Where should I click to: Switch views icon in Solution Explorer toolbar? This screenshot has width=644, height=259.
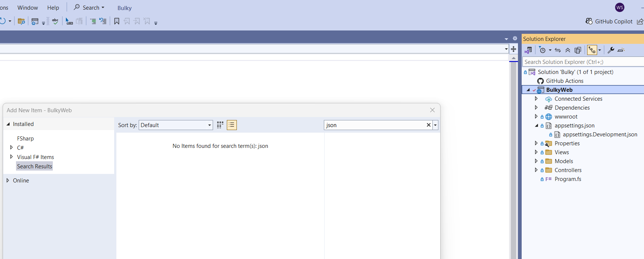(528, 50)
